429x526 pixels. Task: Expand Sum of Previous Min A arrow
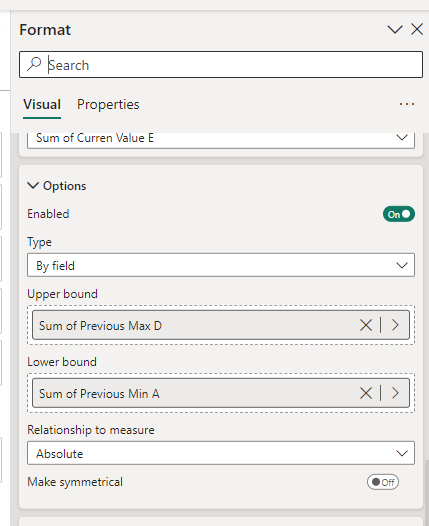(395, 393)
